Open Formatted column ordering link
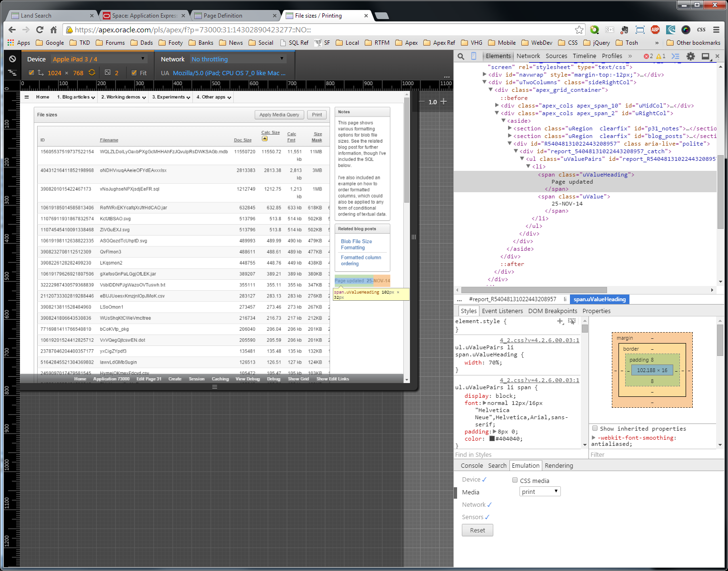The height and width of the screenshot is (571, 728). (x=361, y=260)
